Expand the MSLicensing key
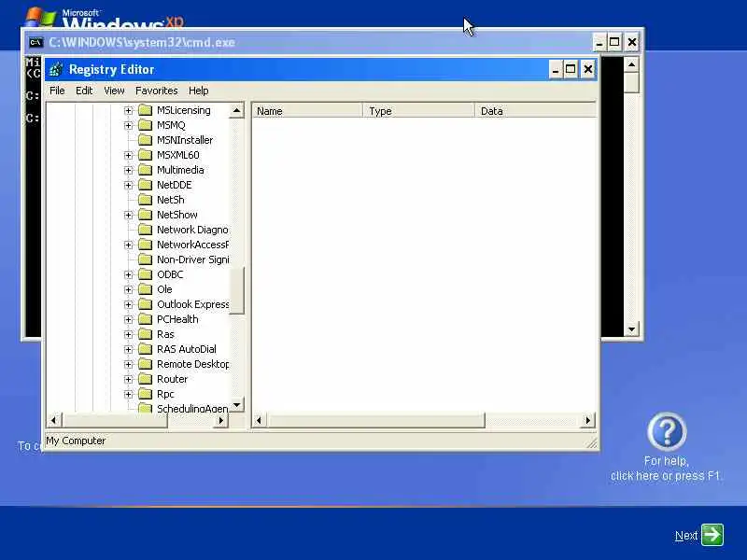This screenshot has height=560, width=747. 128,110
